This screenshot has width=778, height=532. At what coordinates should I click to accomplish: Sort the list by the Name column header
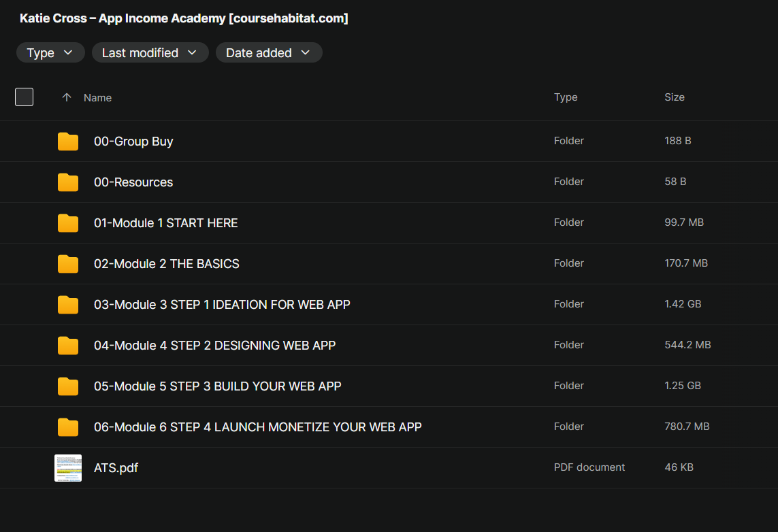click(x=98, y=98)
